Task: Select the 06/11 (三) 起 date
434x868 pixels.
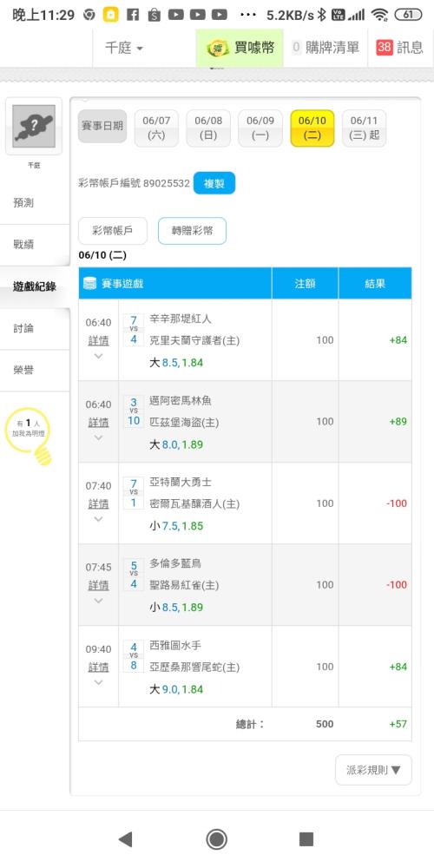Action: tap(365, 128)
